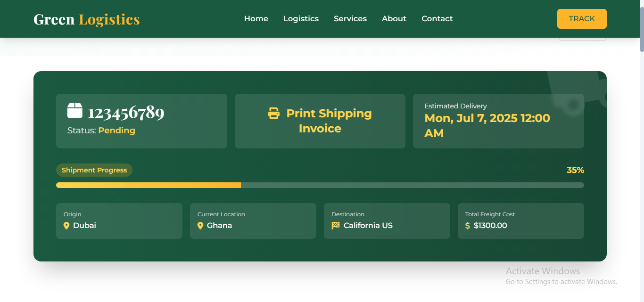The image size is (644, 302).
Task: Go to the Services page
Action: click(350, 19)
